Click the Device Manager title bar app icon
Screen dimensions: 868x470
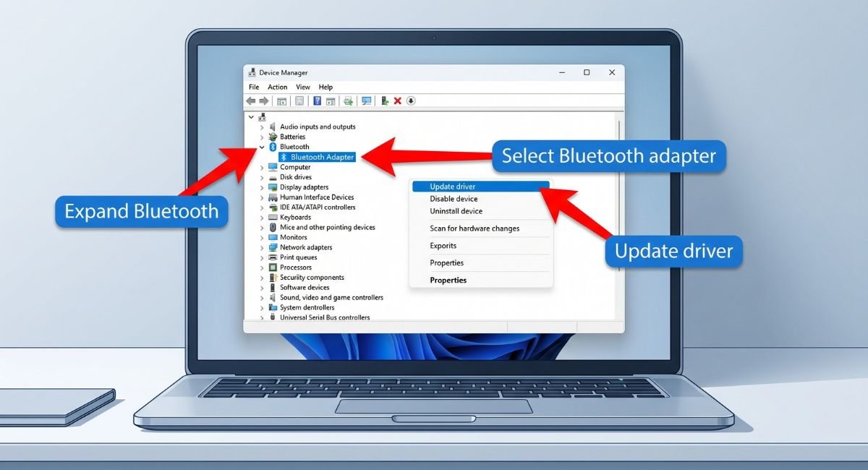[x=252, y=72]
